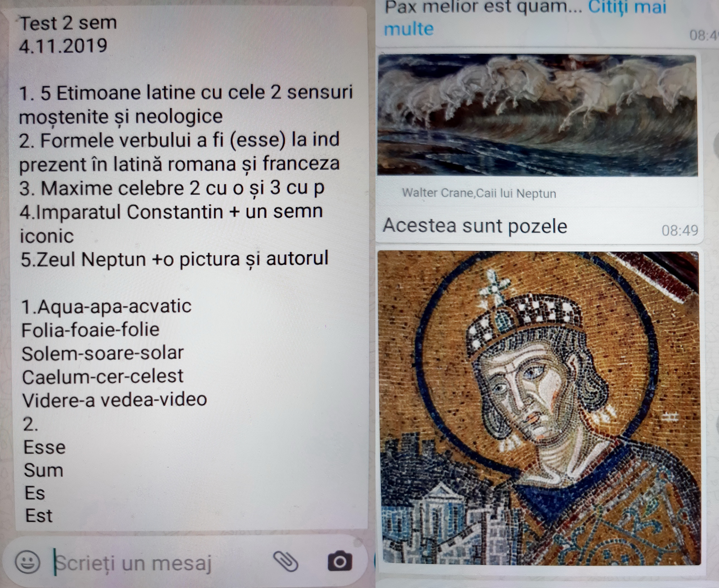The image size is (719, 588).
Task: Click the '3. Maxime celebre' line
Action: tap(172, 188)
